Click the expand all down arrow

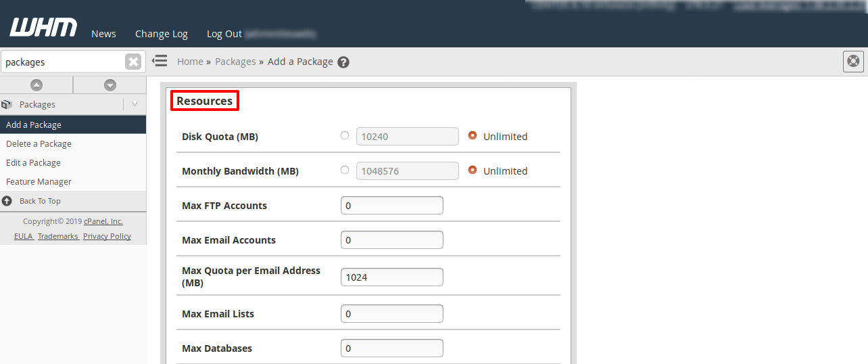[110, 85]
